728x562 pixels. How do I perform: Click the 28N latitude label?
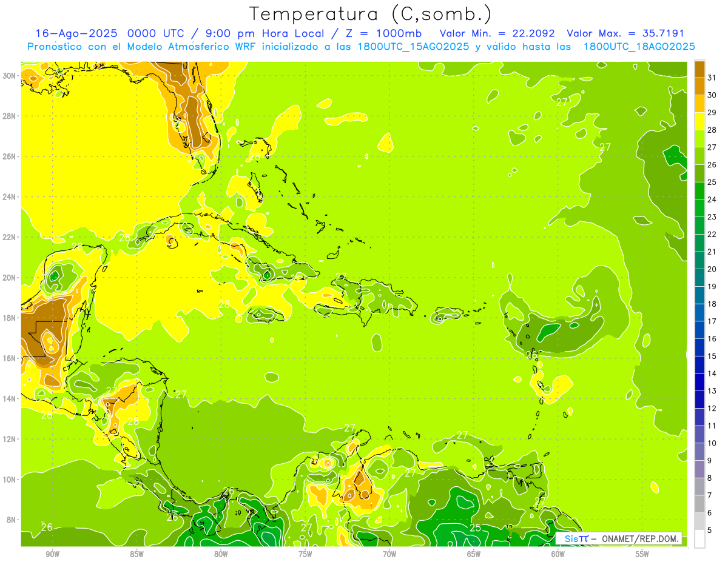point(10,116)
